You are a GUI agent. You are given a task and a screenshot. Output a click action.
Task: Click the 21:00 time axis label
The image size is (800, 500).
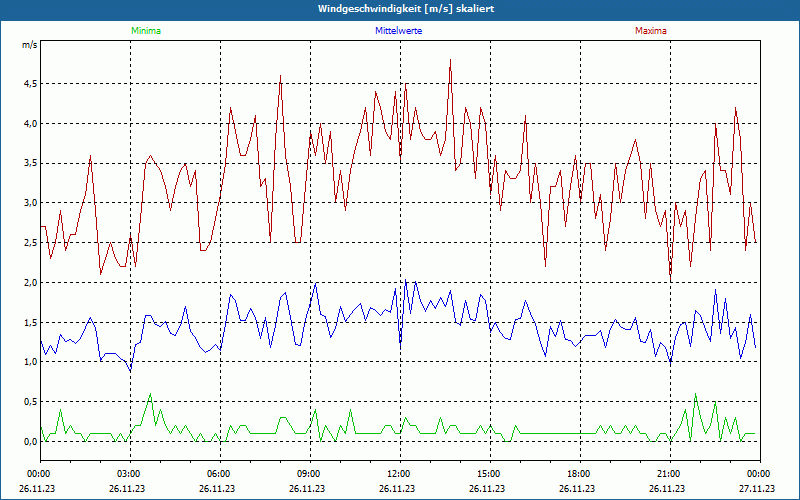click(670, 474)
